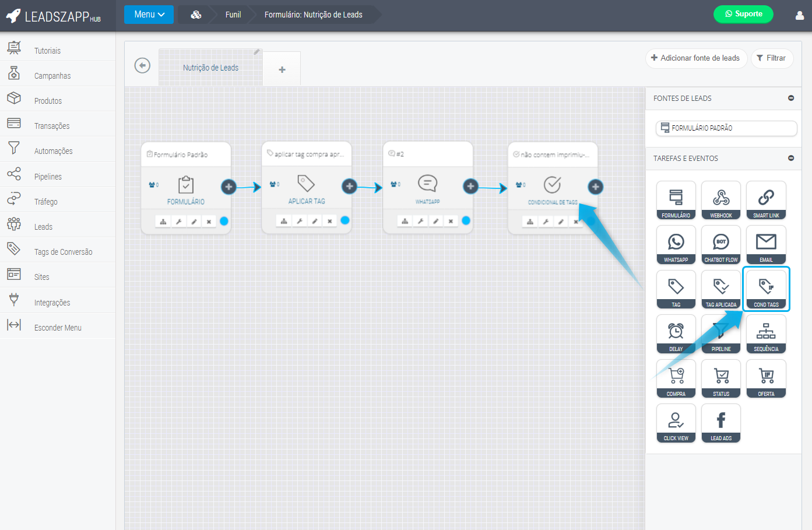Click the green Suporte button
Image resolution: width=812 pixels, height=530 pixels.
743,14
